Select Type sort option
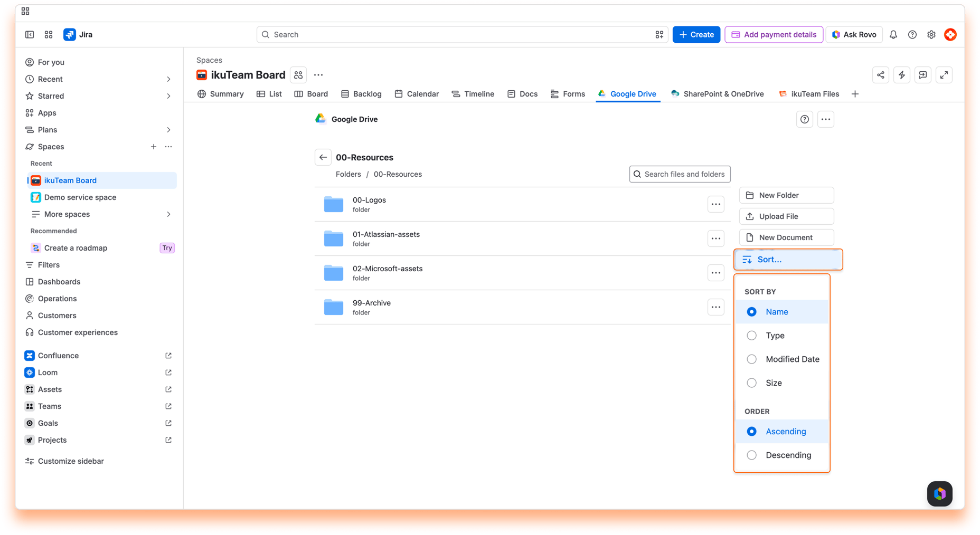The image size is (980, 535). pos(781,336)
